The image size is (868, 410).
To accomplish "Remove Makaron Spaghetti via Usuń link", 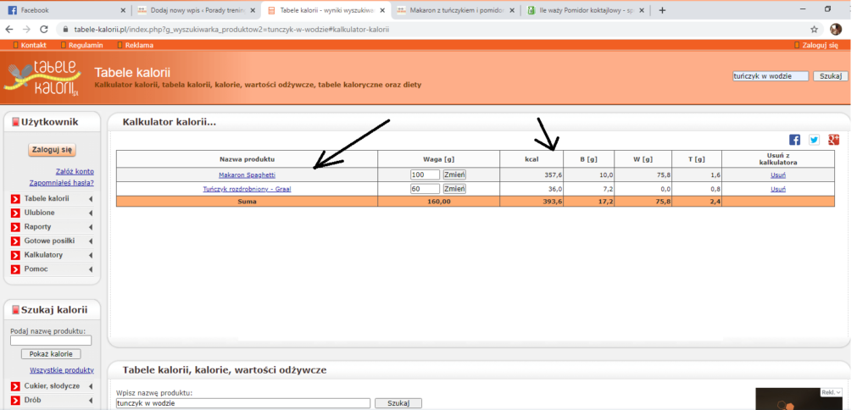I will click(x=777, y=175).
